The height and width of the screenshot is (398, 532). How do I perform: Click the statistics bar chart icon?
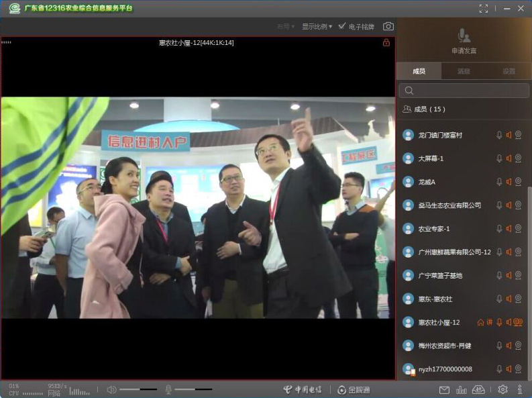(462, 389)
